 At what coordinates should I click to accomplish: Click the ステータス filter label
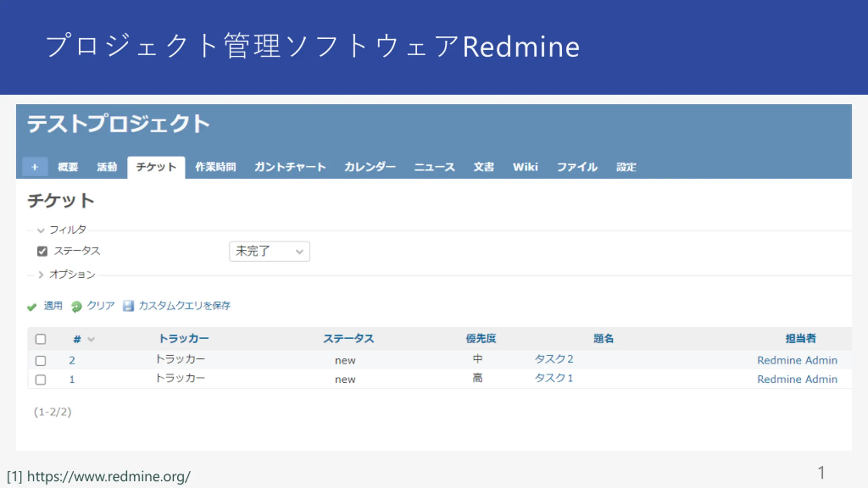tap(77, 251)
